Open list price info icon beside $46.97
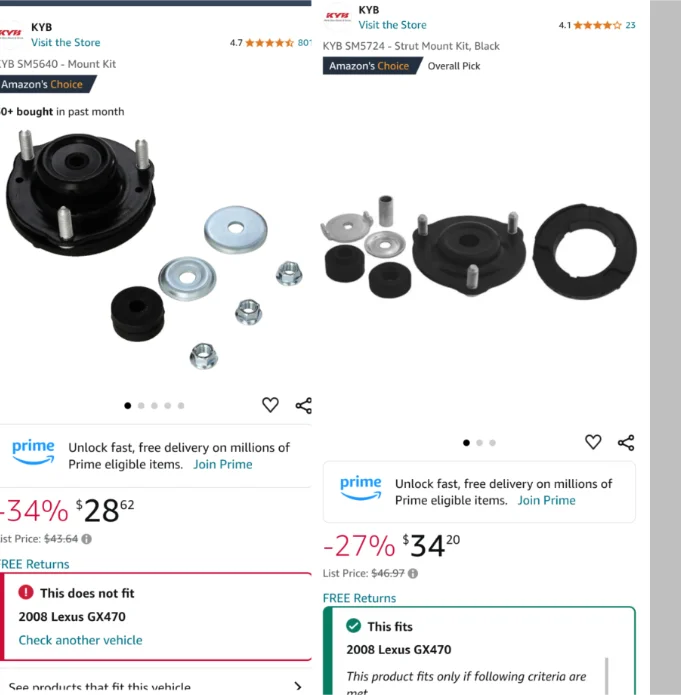This screenshot has width=681, height=695. pos(413,574)
